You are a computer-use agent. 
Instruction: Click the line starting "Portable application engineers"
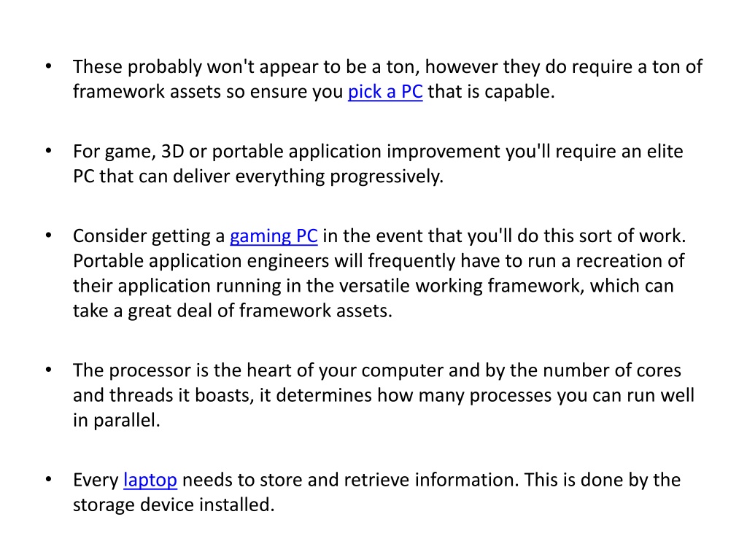pos(379,261)
